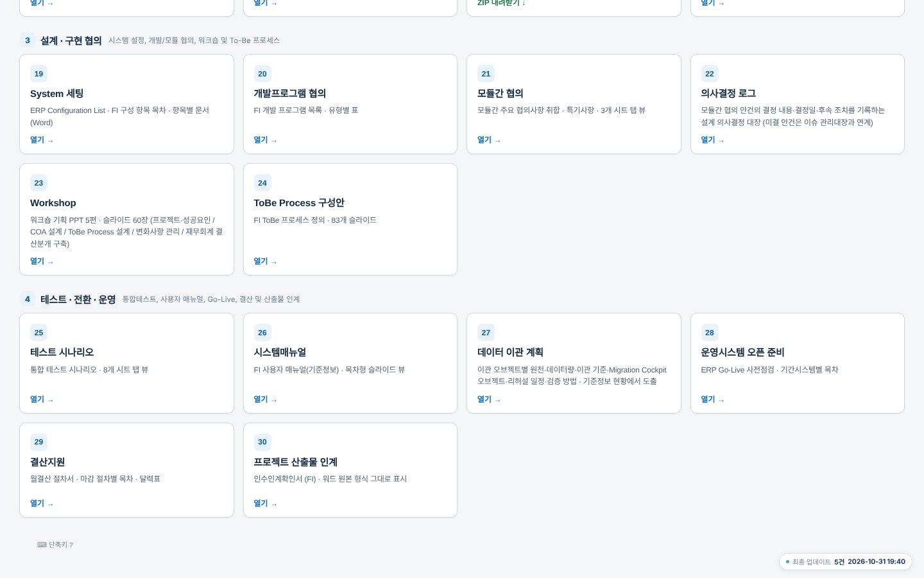Screen dimensions: 924x578
Task: Click number badge 28
Action: click(x=710, y=333)
